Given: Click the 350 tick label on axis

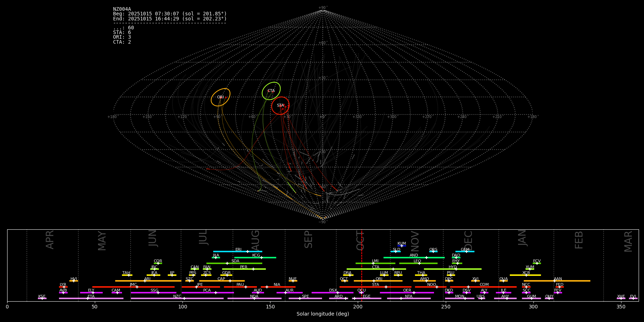Looking at the screenshot, I should click(621, 307).
